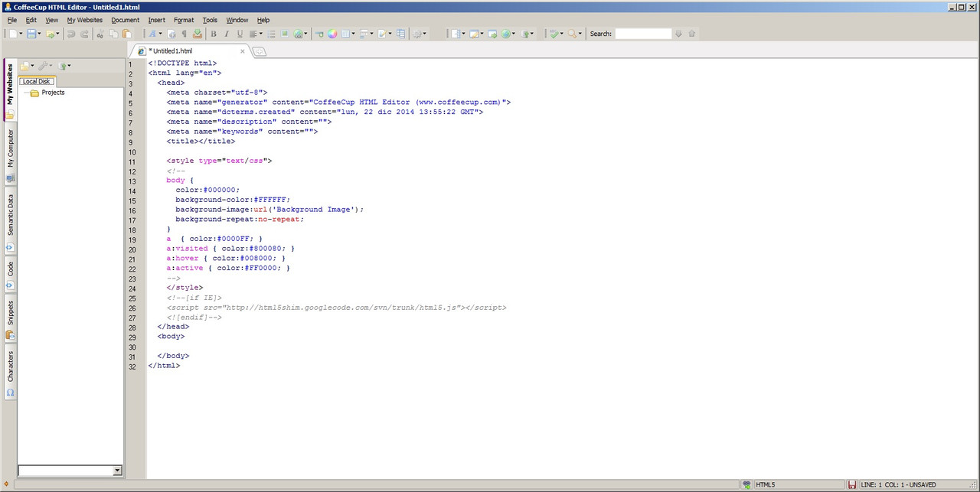Insert paragraph mark with pilcrow icon
The height and width of the screenshot is (492, 980).
[x=185, y=34]
